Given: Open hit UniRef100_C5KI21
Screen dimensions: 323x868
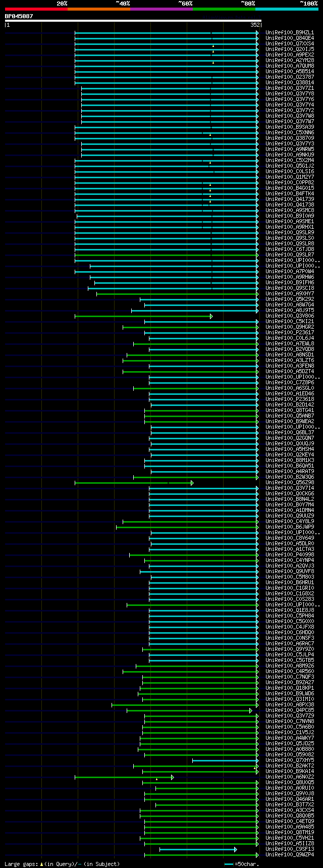Looking at the screenshot, I should pos(290,322).
